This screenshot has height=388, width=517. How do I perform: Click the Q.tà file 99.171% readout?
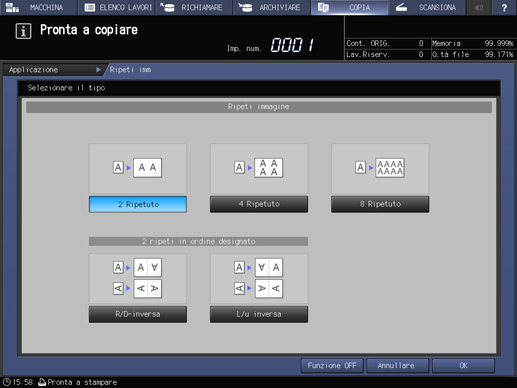473,54
